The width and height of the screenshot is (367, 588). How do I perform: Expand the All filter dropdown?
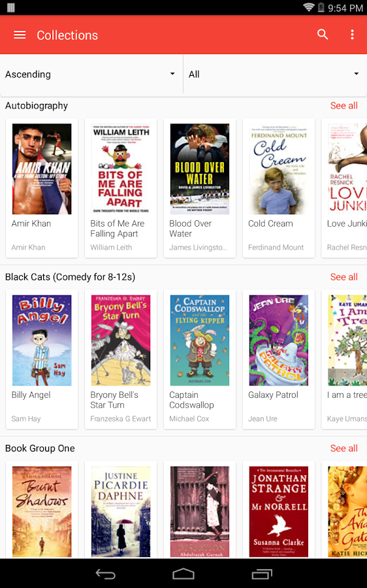275,74
